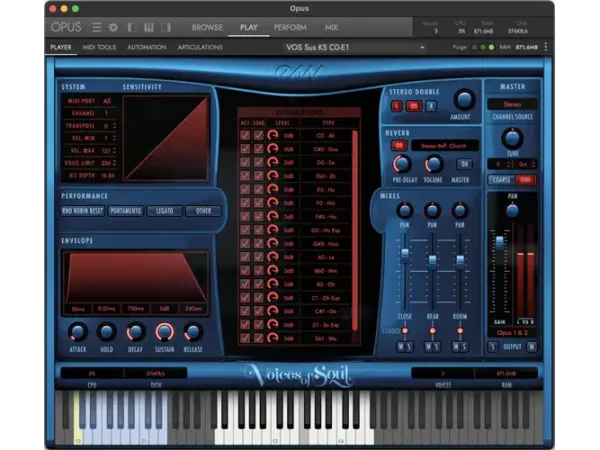Click the level knob for A0 - La
The width and height of the screenshot is (600, 450).
tap(272, 257)
